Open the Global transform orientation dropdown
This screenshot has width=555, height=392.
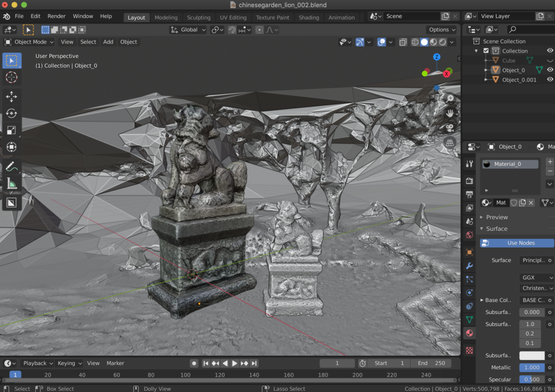188,29
